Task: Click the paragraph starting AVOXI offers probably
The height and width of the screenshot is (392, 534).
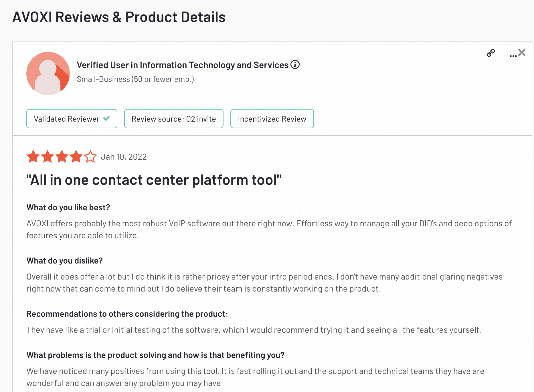Action: tap(269, 229)
